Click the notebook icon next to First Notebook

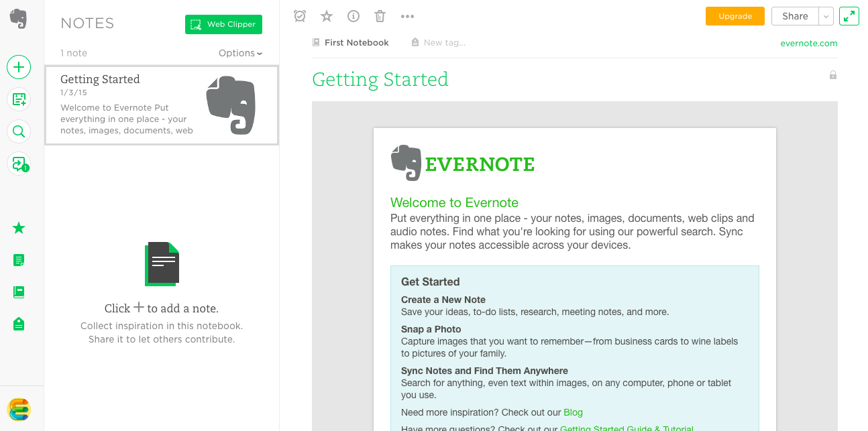(x=316, y=42)
